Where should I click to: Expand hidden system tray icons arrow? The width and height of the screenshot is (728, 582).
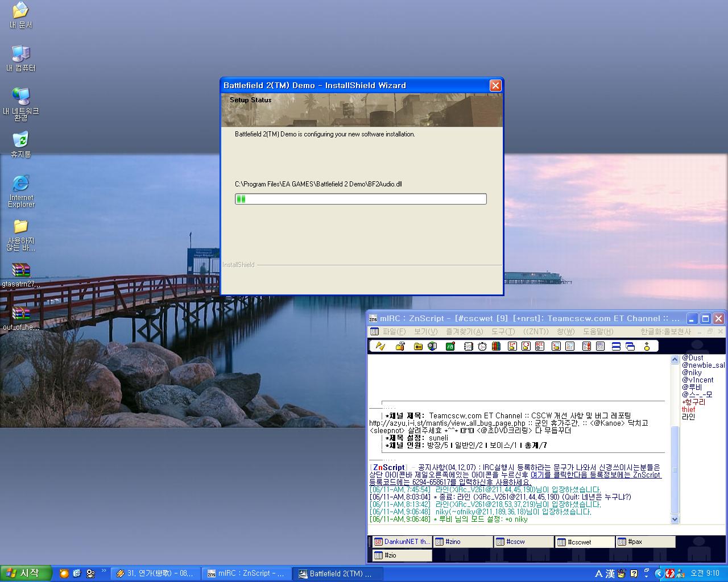[x=659, y=573]
